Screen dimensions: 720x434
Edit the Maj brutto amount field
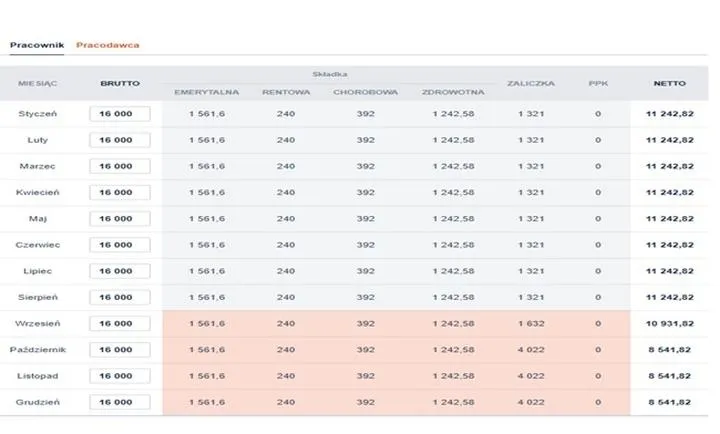click(120, 218)
